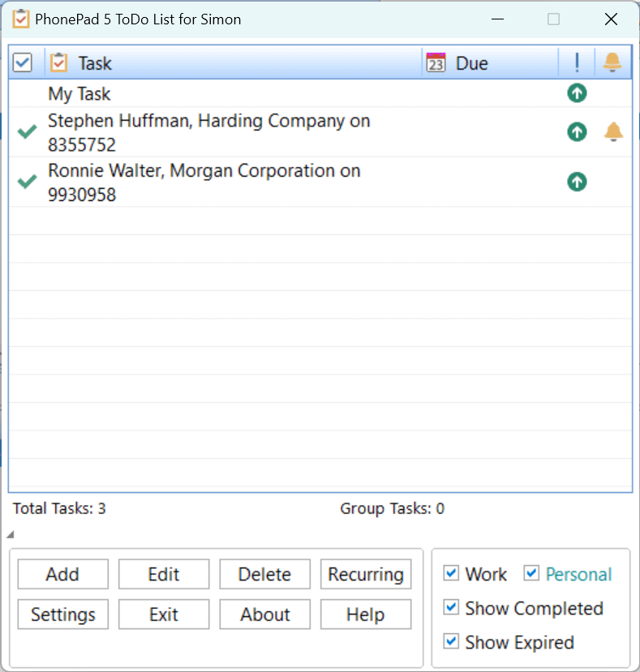The image size is (640, 672).
Task: Click the exclamation priority column header
Action: (x=577, y=62)
